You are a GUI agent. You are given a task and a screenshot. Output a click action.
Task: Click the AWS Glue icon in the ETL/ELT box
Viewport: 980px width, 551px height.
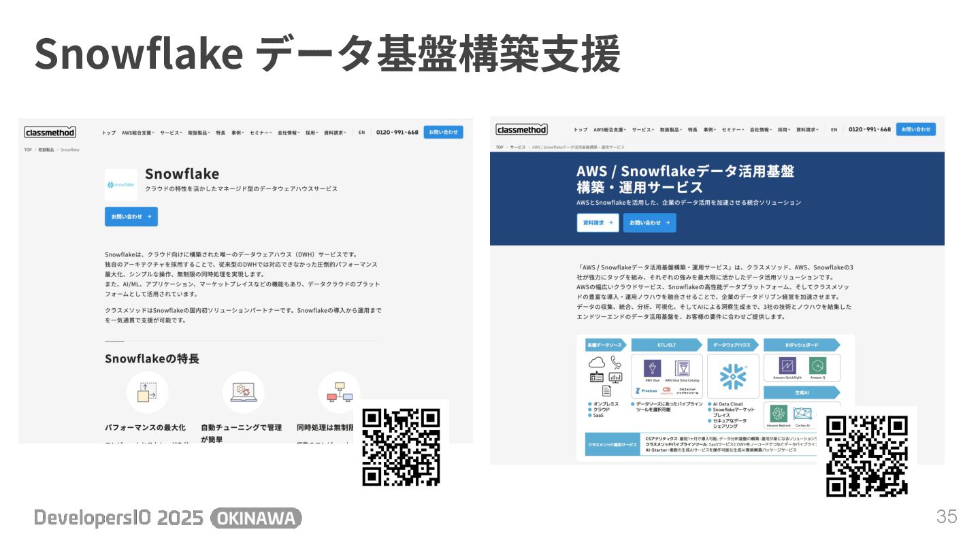(x=653, y=369)
